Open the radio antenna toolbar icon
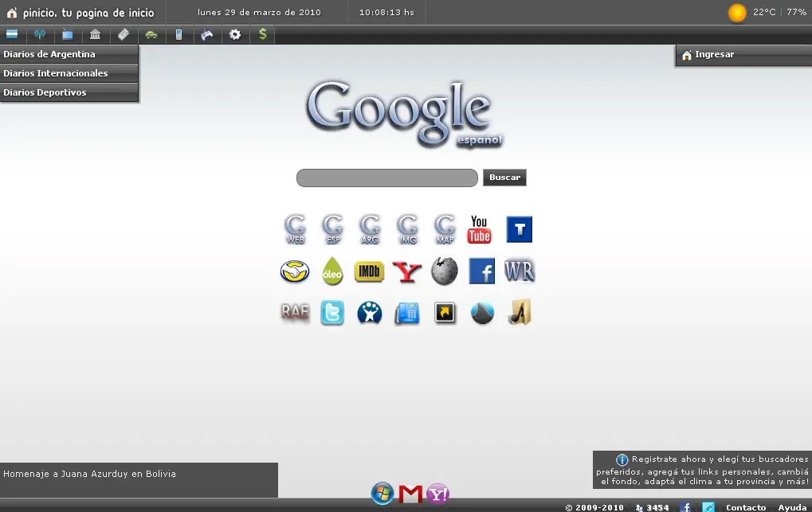 tap(40, 34)
